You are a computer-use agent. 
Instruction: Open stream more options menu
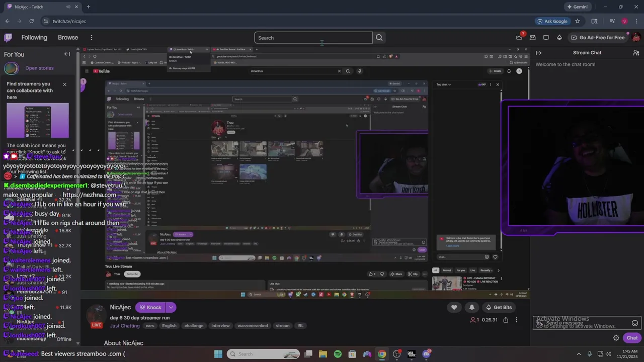(x=516, y=320)
